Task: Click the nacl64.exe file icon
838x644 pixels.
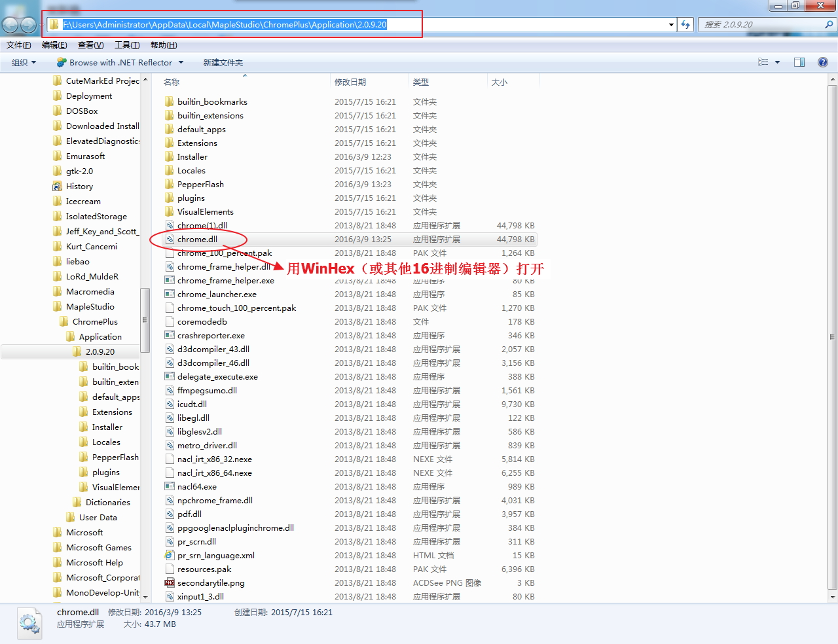Action: (x=170, y=487)
